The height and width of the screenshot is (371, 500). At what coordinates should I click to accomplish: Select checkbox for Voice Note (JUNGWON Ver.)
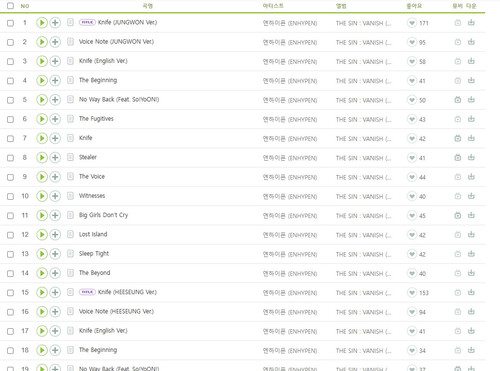coord(10,42)
